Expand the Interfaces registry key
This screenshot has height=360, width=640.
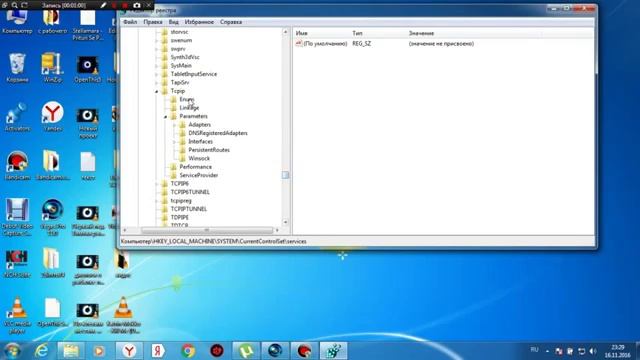tap(174, 142)
